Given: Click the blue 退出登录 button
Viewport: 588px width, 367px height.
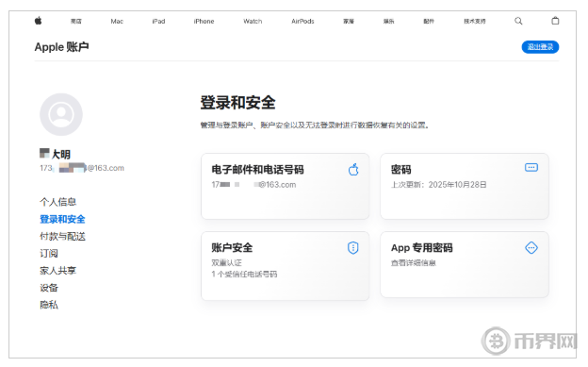Looking at the screenshot, I should click(x=540, y=47).
